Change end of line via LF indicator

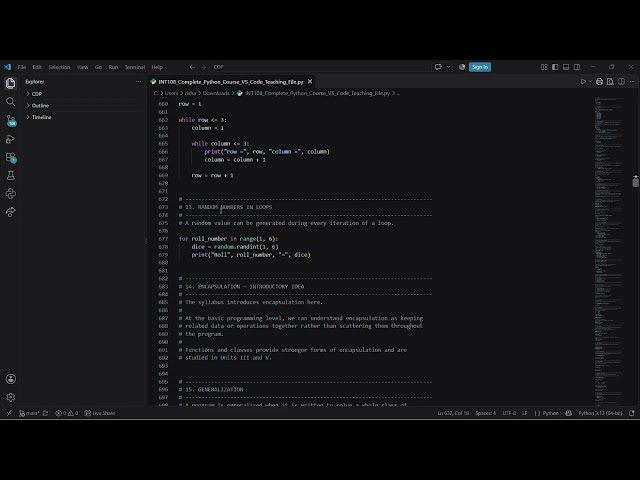[524, 413]
